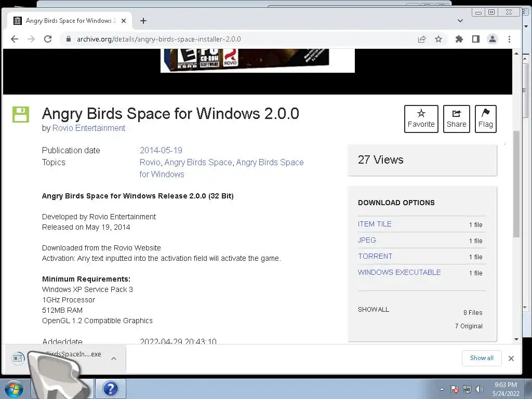
Task: Click page scrollbar up arrow
Action: click(516, 54)
